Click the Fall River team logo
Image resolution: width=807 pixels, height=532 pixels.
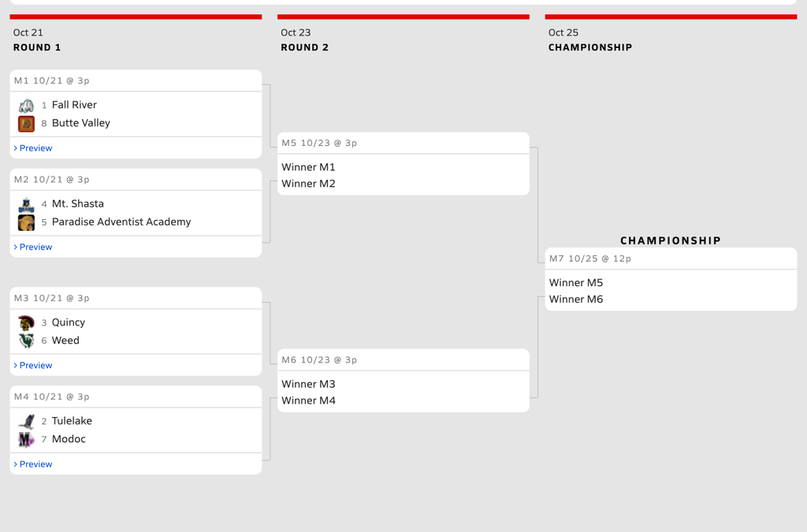point(26,105)
